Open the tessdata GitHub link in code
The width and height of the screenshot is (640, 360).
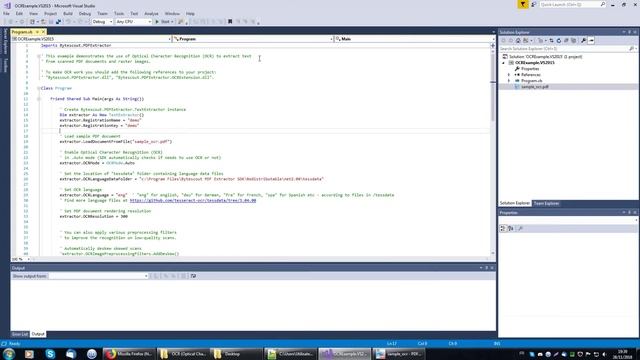(x=193, y=200)
